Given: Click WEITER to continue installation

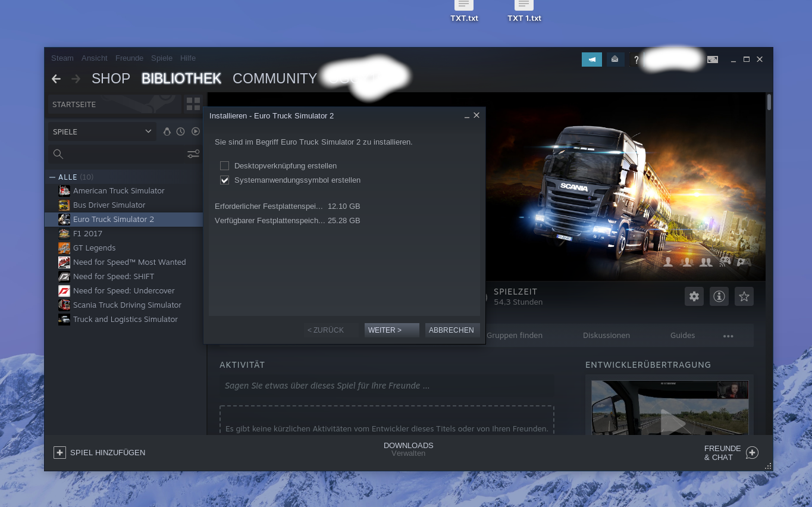Looking at the screenshot, I should pyautogui.click(x=392, y=330).
